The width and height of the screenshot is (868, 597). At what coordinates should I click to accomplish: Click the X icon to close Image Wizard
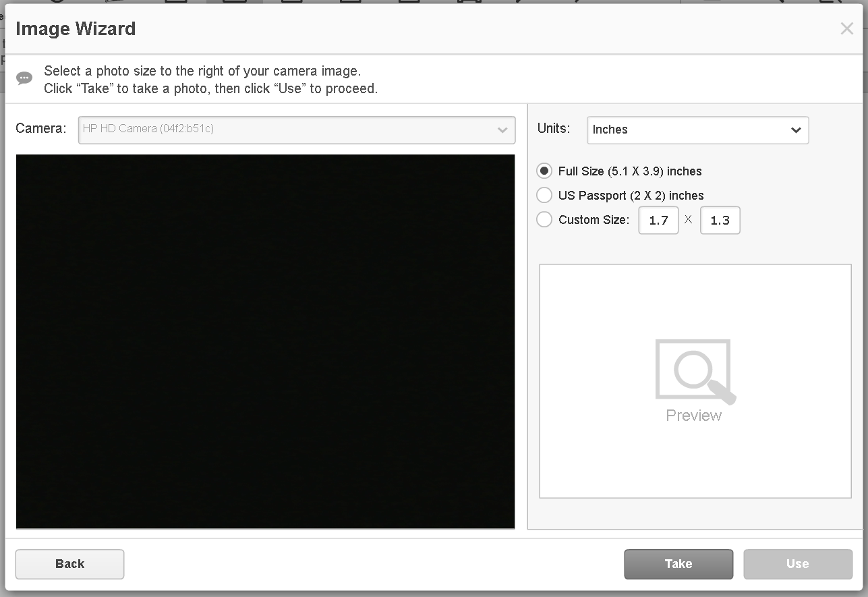pos(847,28)
